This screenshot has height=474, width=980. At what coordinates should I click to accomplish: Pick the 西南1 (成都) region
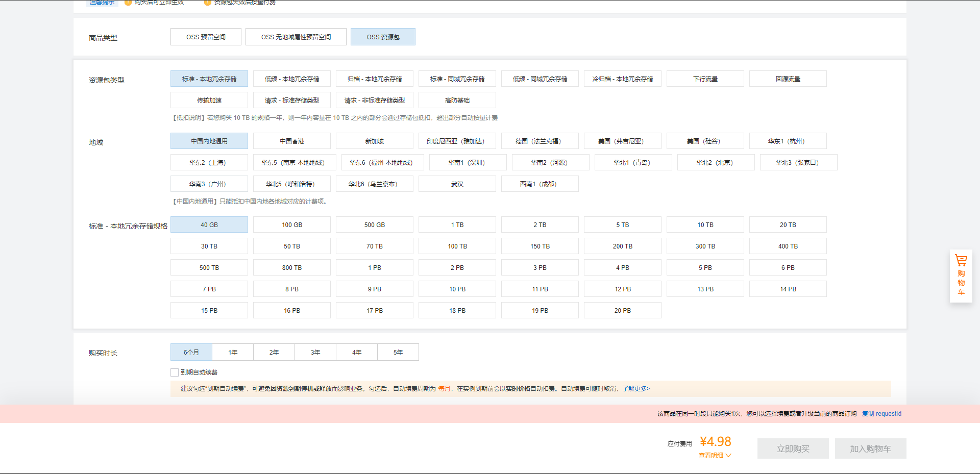pyautogui.click(x=540, y=184)
